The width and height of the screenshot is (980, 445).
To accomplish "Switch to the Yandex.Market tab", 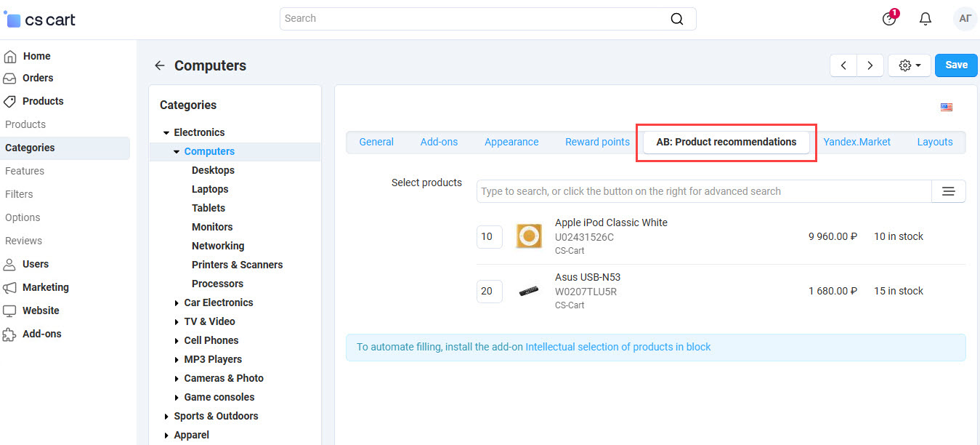I will click(x=857, y=142).
